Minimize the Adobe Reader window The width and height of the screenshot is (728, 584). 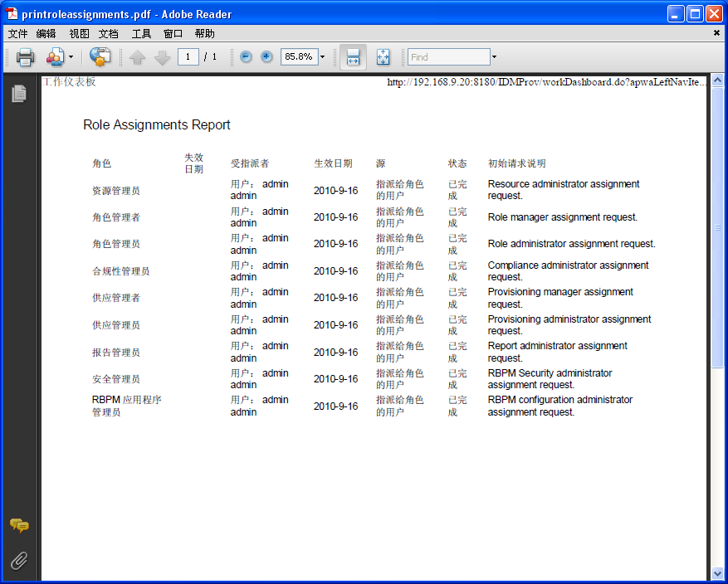676,14
